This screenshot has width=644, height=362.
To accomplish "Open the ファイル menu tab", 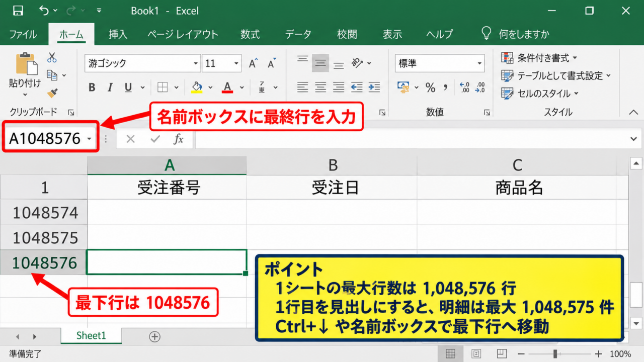I will 23,34.
